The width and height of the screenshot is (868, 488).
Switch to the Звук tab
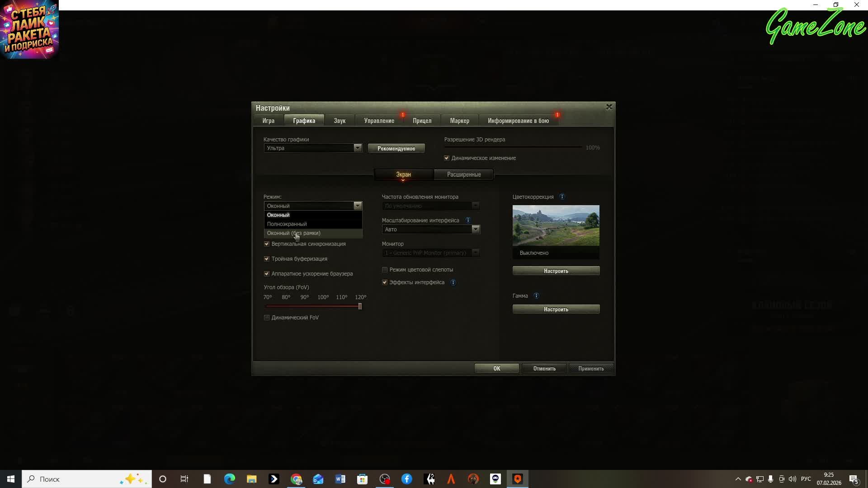(340, 121)
